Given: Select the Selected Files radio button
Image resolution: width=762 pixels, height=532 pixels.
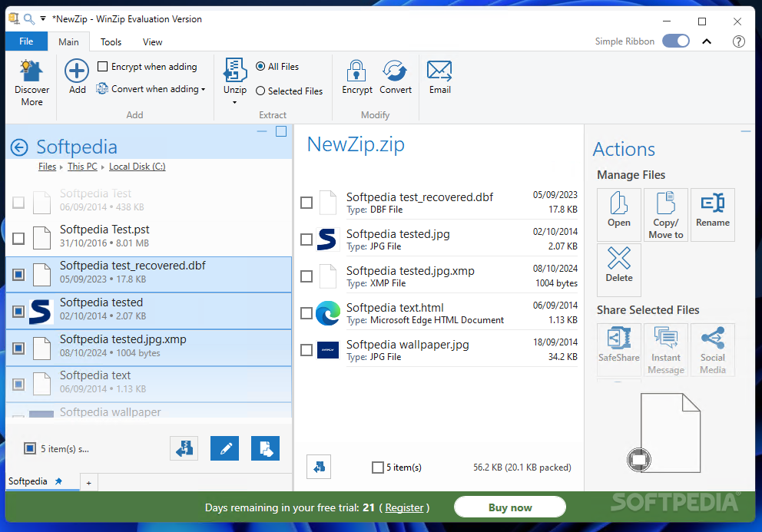Looking at the screenshot, I should pyautogui.click(x=260, y=91).
